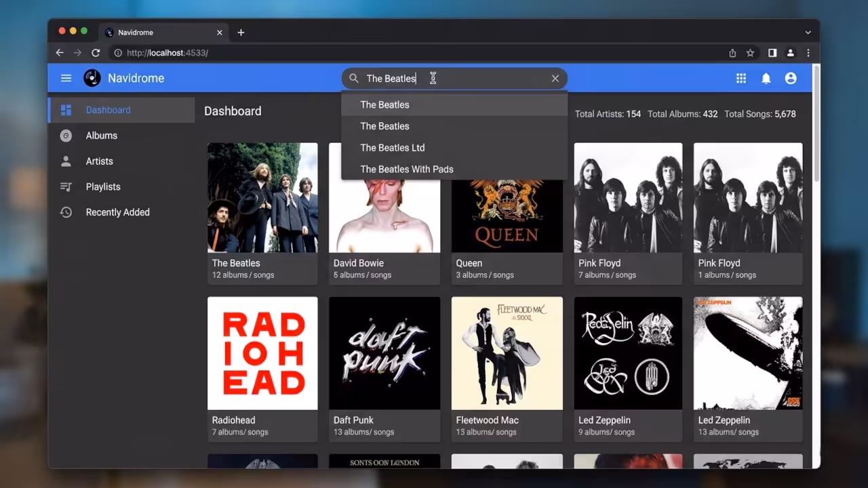The width and height of the screenshot is (868, 488).
Task: Clear the search field with X
Action: click(x=555, y=79)
